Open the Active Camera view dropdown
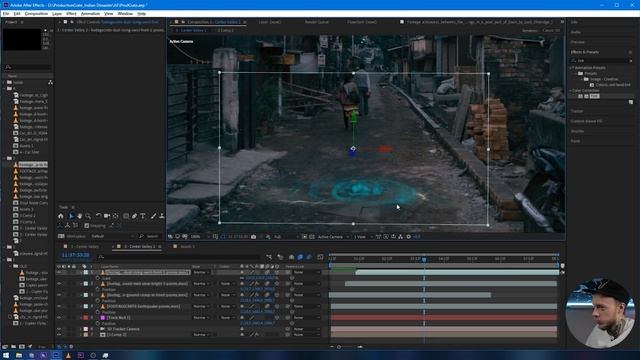640x360 pixels. coord(333,237)
